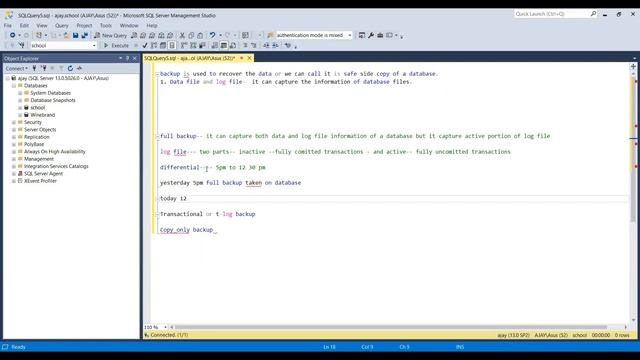Select the SQLQuery5.sql tab
This screenshot has width=640, height=360.
click(x=190, y=58)
